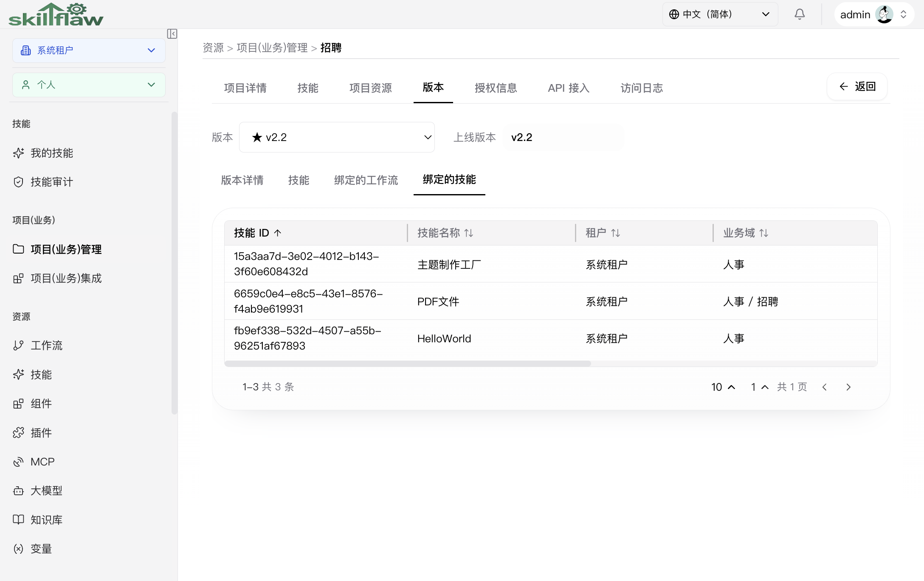Click the 上线版本 v2.2 field

pos(563,137)
